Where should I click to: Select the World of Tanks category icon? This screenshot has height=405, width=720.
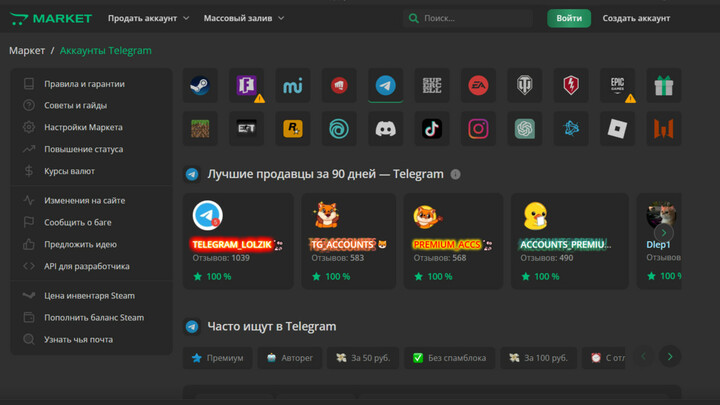525,85
